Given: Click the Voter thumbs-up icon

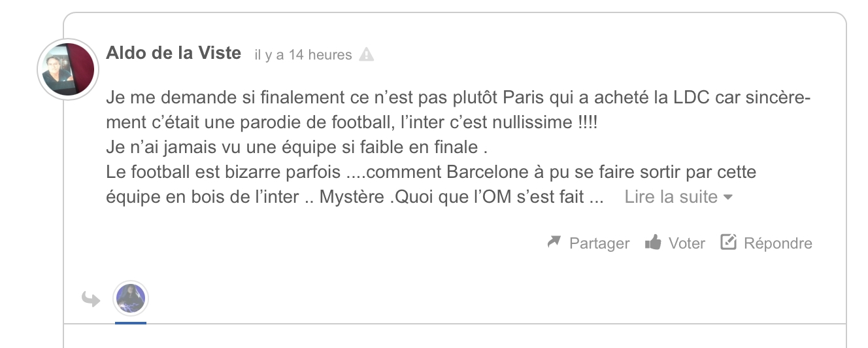Looking at the screenshot, I should click(x=653, y=243).
